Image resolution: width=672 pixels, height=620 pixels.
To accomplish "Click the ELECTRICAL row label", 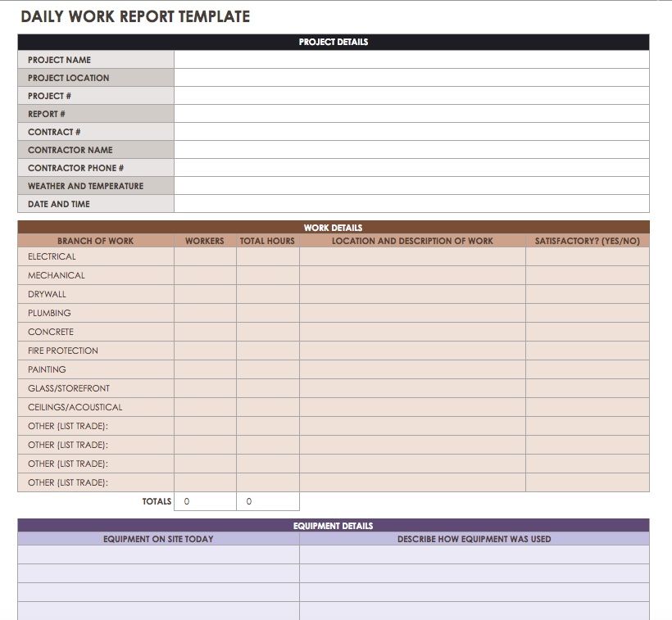I will click(52, 256).
